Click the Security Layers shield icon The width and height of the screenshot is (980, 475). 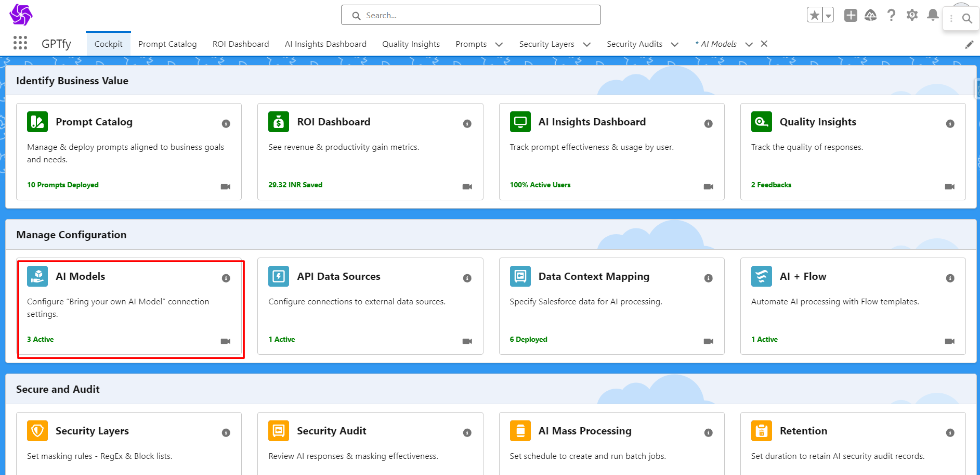[37, 431]
